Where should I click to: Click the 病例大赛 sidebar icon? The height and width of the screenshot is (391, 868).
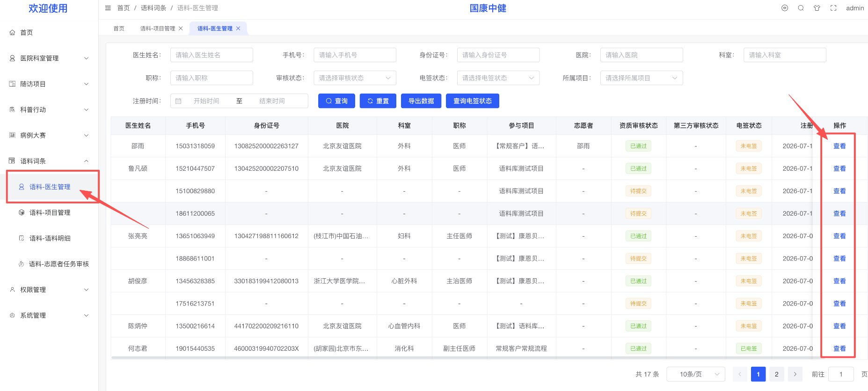13,135
